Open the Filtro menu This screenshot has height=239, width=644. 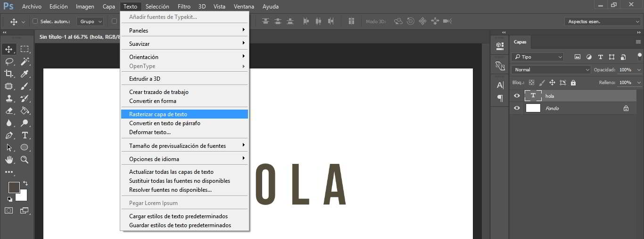point(184,7)
